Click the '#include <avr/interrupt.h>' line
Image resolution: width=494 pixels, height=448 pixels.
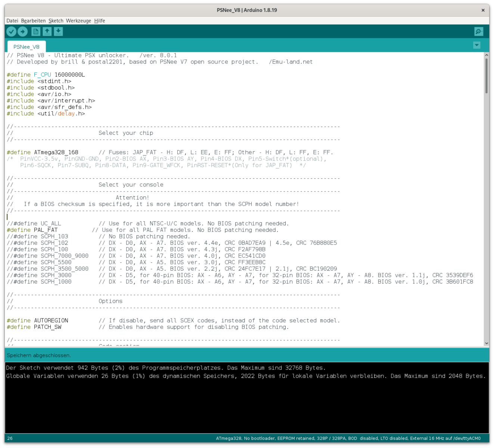[x=51, y=101]
